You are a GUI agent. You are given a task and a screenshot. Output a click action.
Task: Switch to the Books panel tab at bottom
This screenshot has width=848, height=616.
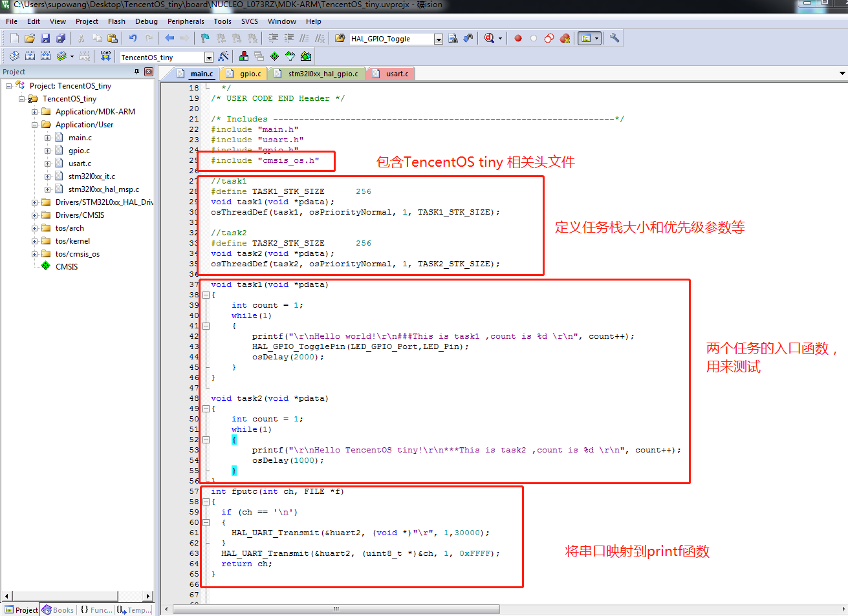(58, 610)
